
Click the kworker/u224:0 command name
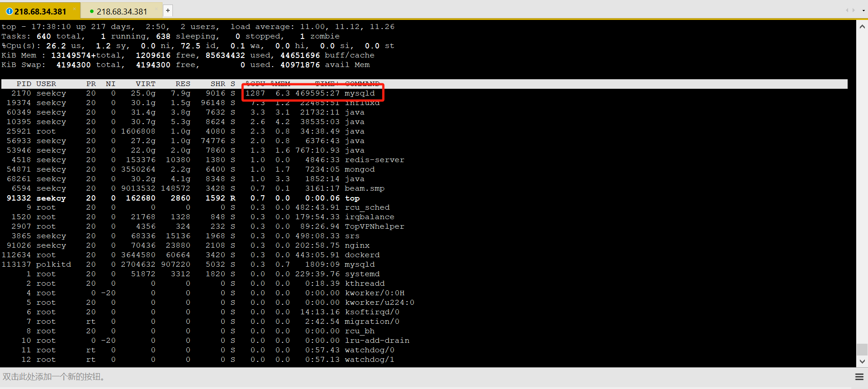point(380,303)
